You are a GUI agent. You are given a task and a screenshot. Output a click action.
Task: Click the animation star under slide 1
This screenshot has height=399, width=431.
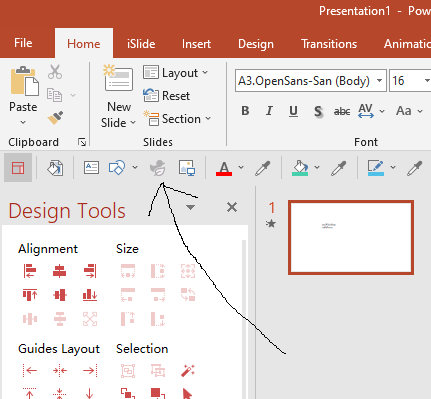pyautogui.click(x=271, y=223)
